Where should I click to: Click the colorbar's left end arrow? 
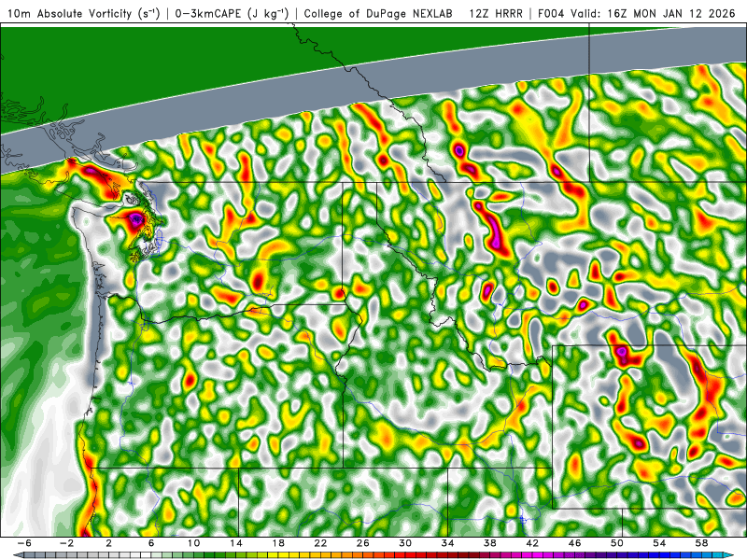click(17, 555)
